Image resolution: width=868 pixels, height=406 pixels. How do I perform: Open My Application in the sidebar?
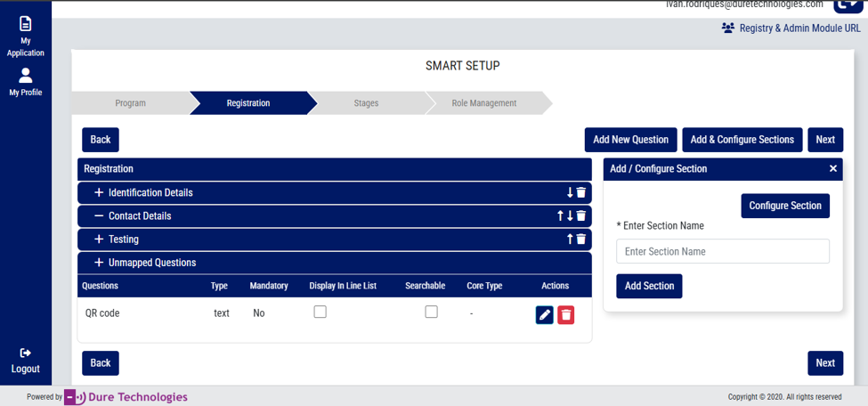click(x=26, y=37)
